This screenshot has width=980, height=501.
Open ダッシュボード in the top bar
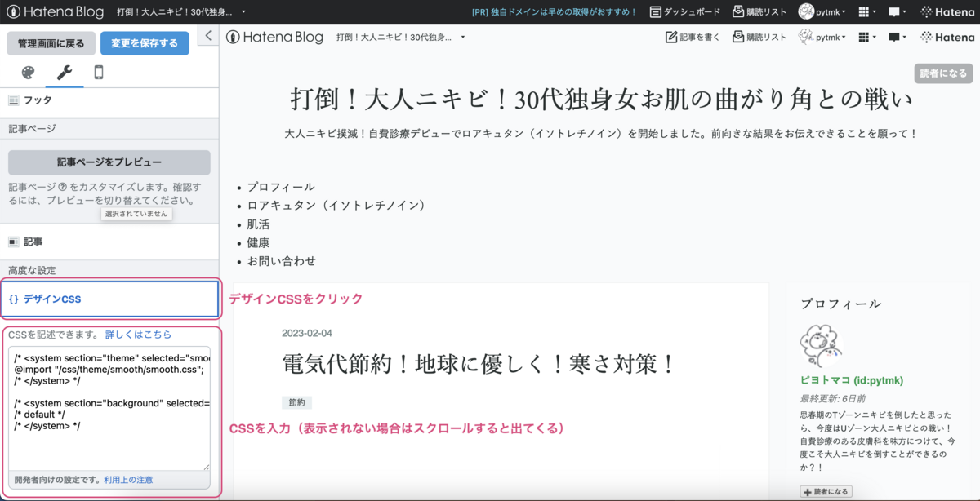[685, 12]
